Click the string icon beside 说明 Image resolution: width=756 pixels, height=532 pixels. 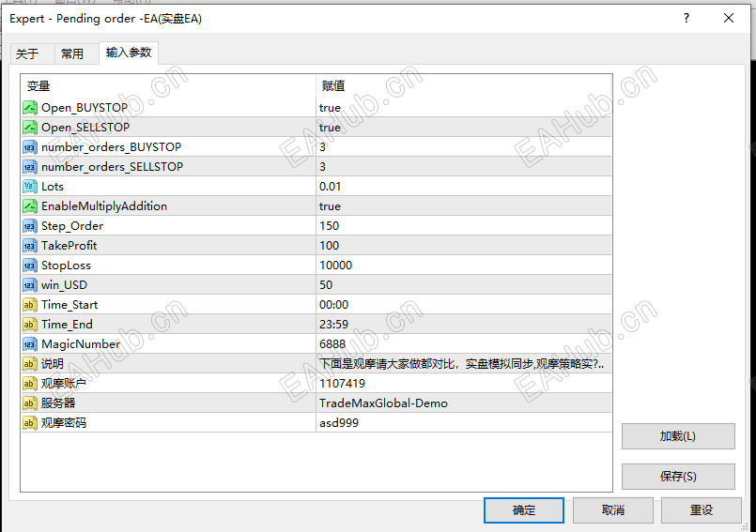[30, 364]
